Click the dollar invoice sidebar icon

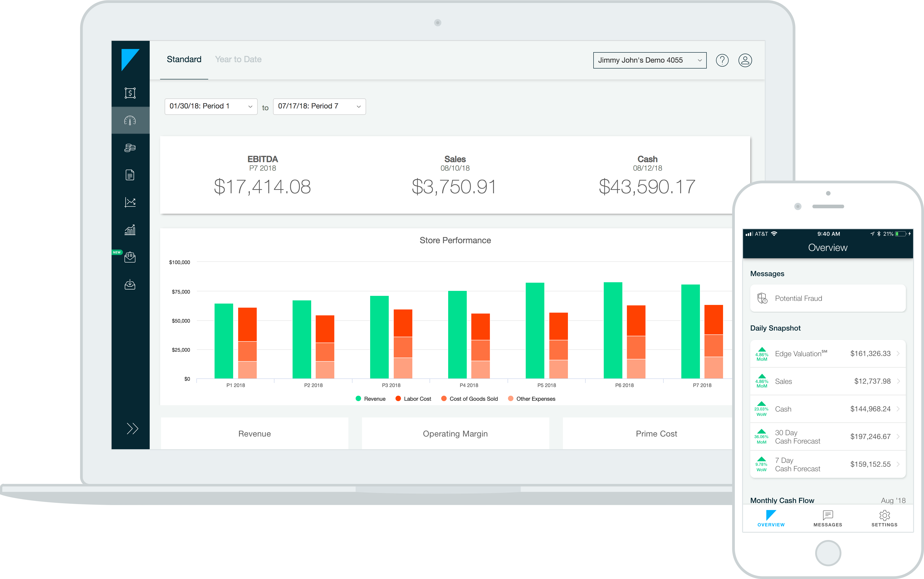(x=130, y=93)
